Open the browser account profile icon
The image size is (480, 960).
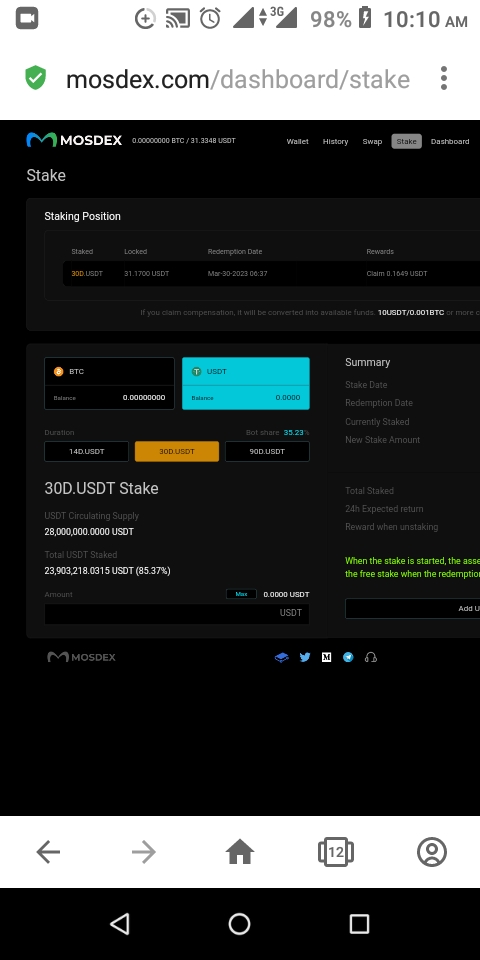coord(432,852)
